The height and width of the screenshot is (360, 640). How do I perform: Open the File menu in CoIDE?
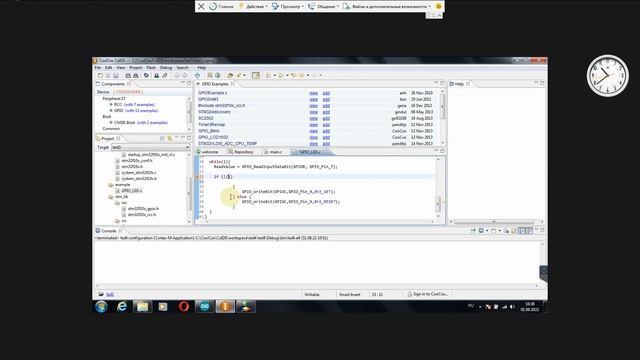[98, 68]
